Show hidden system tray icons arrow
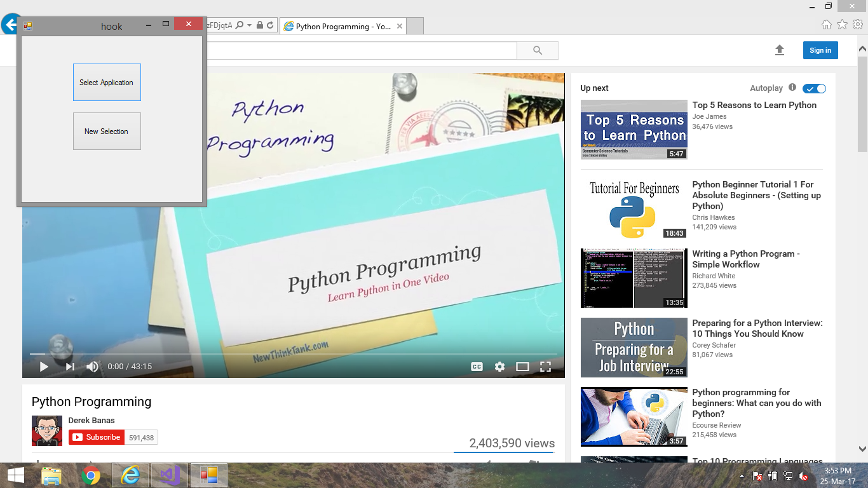This screenshot has width=868, height=488. tap(742, 475)
